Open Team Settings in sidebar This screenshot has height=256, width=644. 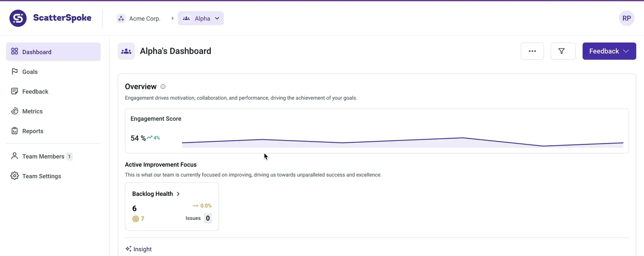pyautogui.click(x=41, y=176)
